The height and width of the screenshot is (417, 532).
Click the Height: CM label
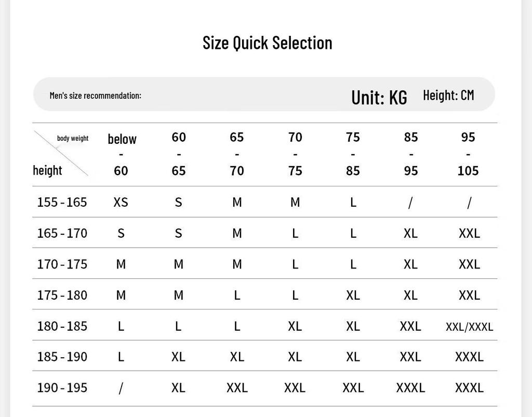(448, 95)
